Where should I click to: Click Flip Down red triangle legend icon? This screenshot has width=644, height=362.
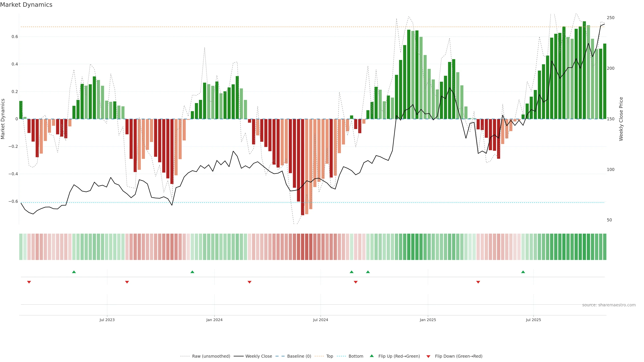coord(428,356)
